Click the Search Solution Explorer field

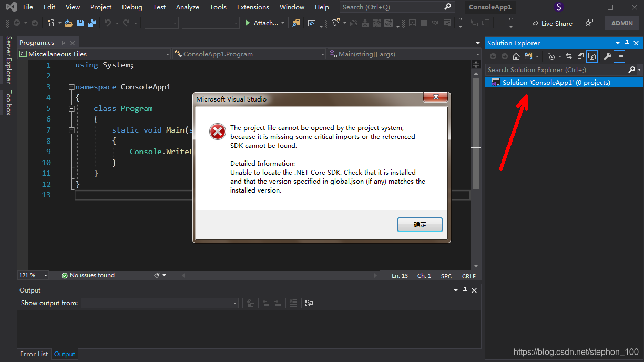pos(557,69)
